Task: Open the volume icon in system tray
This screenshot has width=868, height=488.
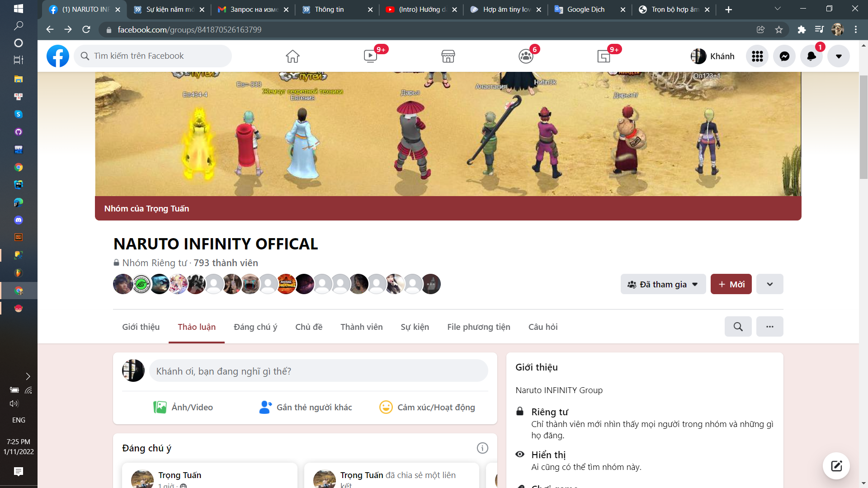Action: click(x=14, y=404)
